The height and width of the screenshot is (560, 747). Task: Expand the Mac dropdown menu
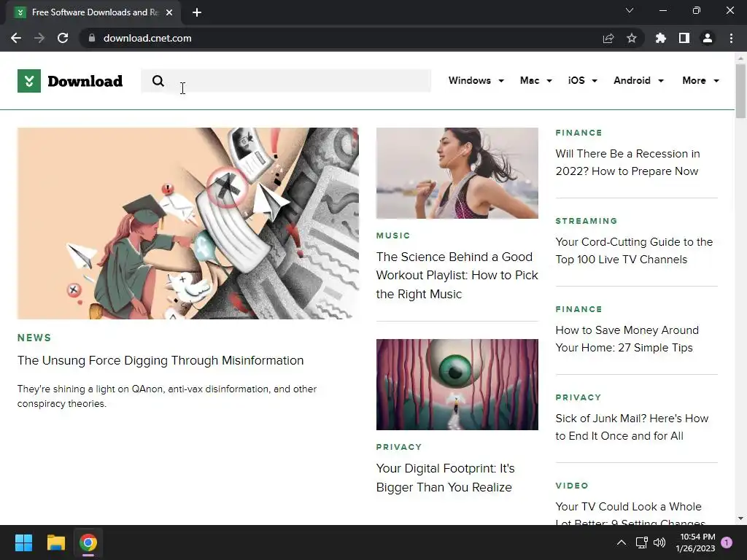click(x=536, y=80)
